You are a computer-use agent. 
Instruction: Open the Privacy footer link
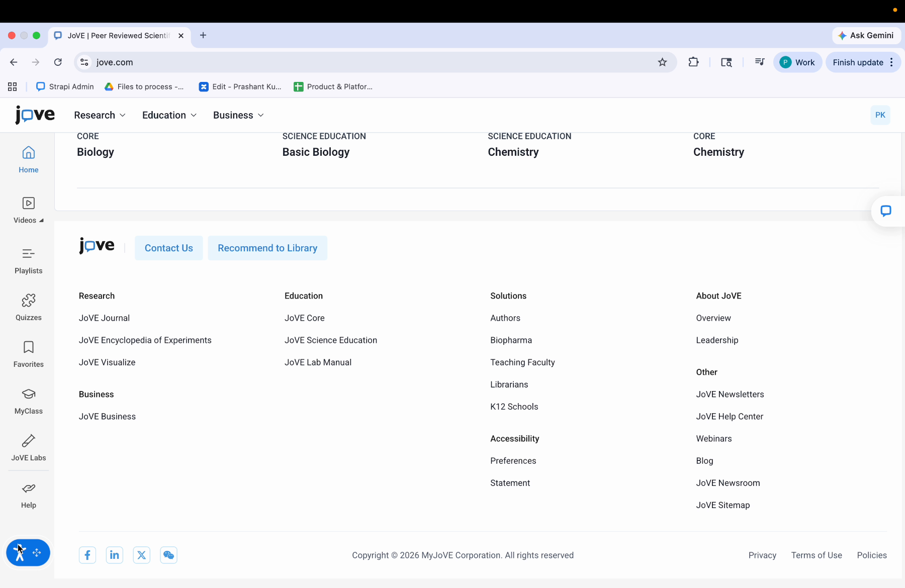[x=762, y=555]
